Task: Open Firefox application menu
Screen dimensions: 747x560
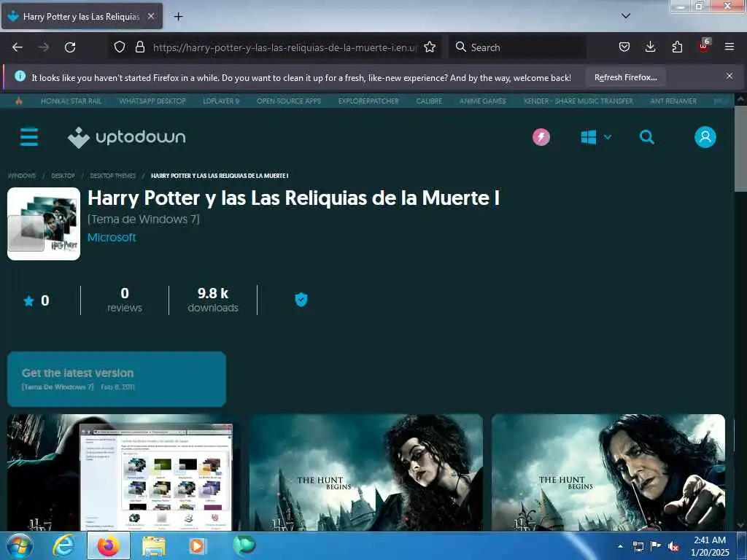Action: [729, 47]
